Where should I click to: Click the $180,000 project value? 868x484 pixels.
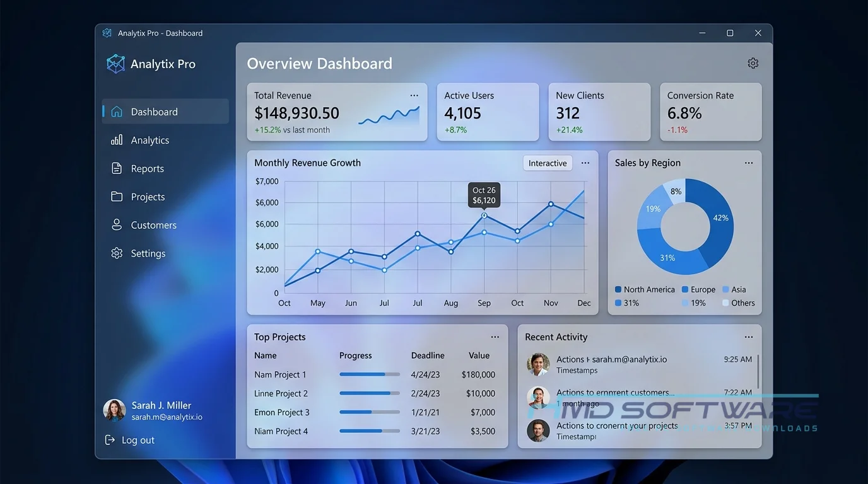[478, 374]
